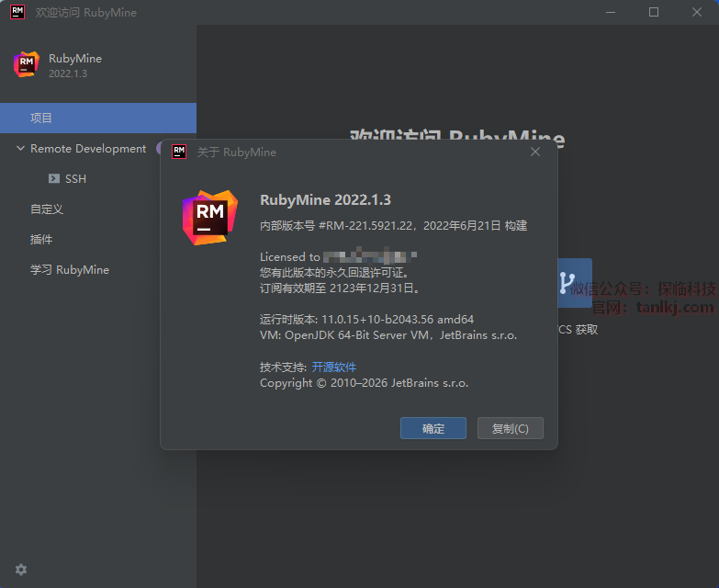Collapse the Remote Development section

[20, 148]
